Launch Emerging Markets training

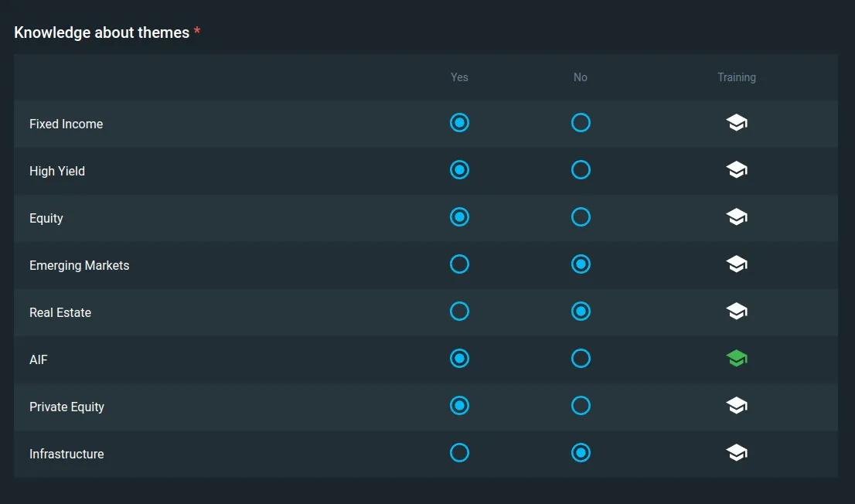737,264
